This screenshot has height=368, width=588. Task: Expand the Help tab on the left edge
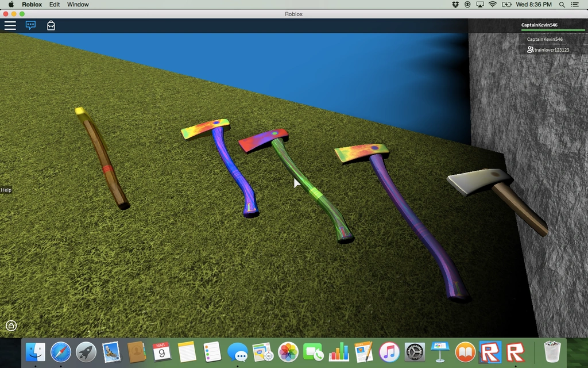pos(6,190)
